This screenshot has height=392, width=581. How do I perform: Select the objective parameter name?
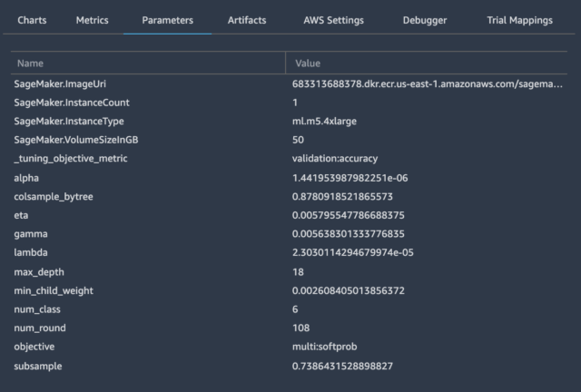(x=34, y=347)
